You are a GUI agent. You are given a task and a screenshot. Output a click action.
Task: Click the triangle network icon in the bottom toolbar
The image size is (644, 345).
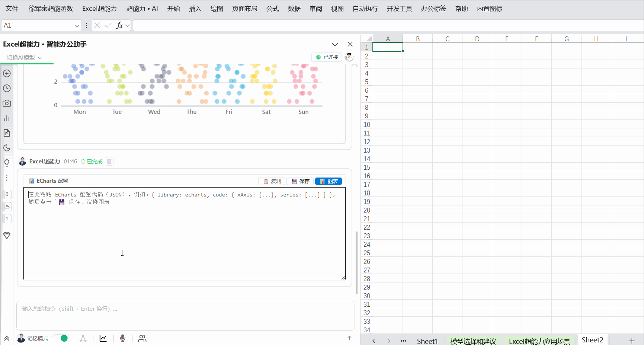tap(83, 338)
